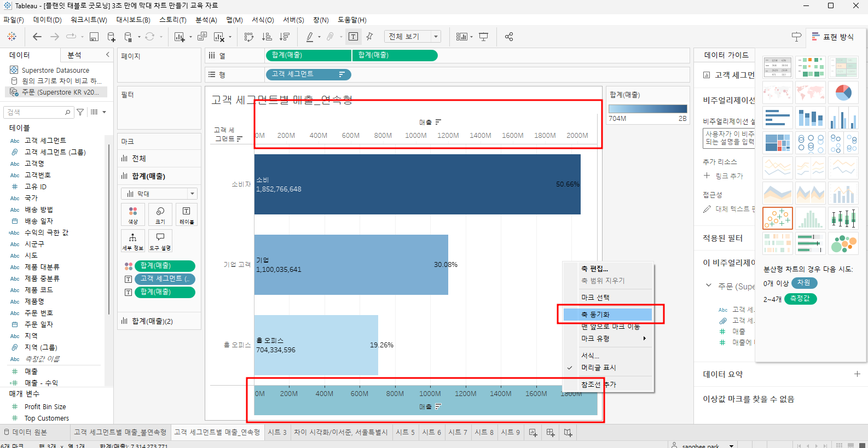Click the sort descending icon
This screenshot has height=448, width=868.
pyautogui.click(x=285, y=37)
